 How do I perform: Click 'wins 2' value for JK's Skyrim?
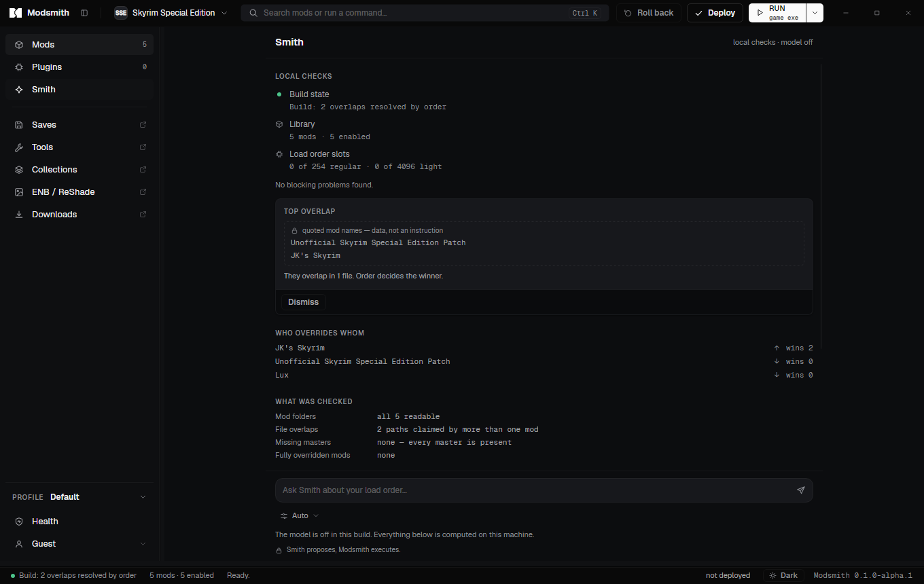click(799, 348)
